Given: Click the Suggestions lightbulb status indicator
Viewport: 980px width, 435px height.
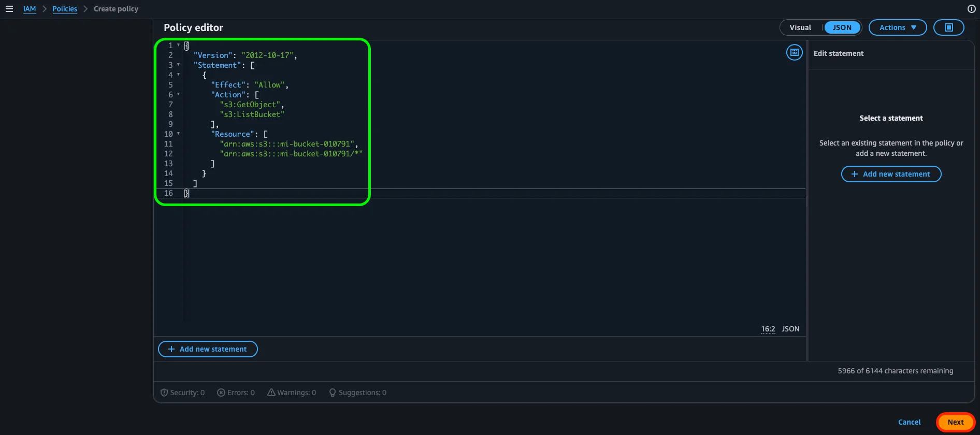Looking at the screenshot, I should click(358, 393).
